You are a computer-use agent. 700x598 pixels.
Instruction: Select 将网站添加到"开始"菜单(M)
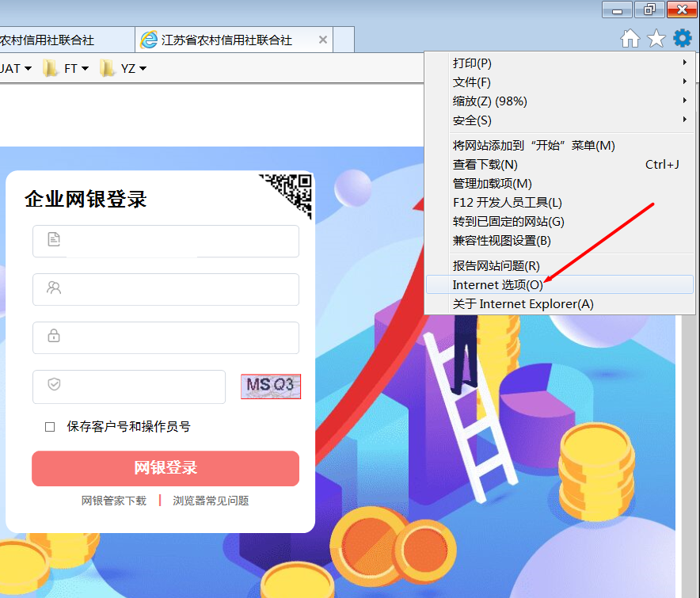point(561,146)
